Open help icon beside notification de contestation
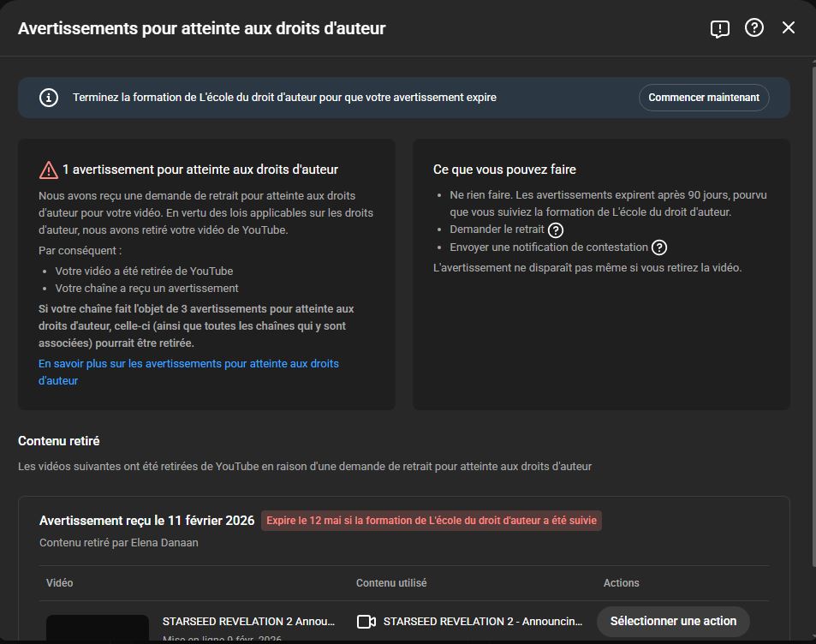Viewport: 816px width, 644px height. coord(659,247)
